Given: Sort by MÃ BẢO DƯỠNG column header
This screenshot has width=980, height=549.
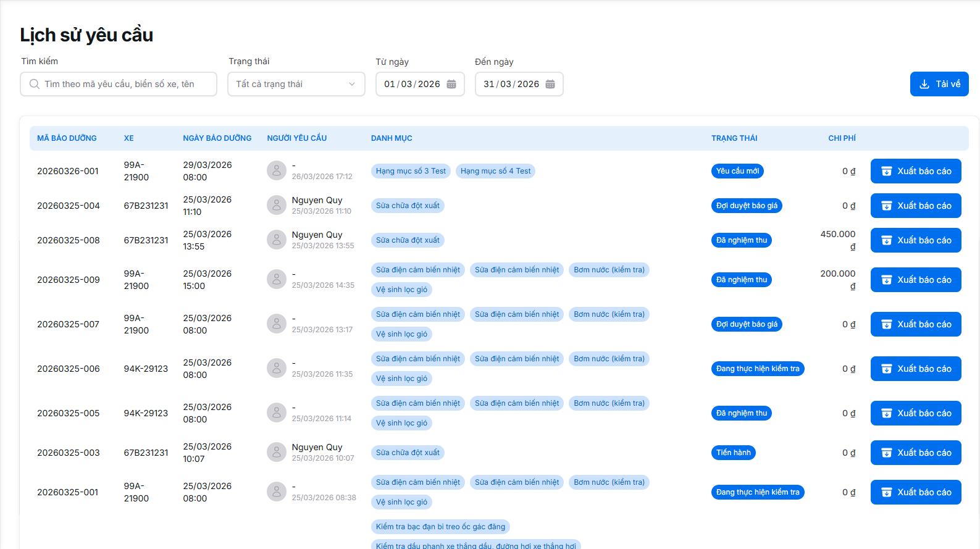Looking at the screenshot, I should (x=67, y=138).
